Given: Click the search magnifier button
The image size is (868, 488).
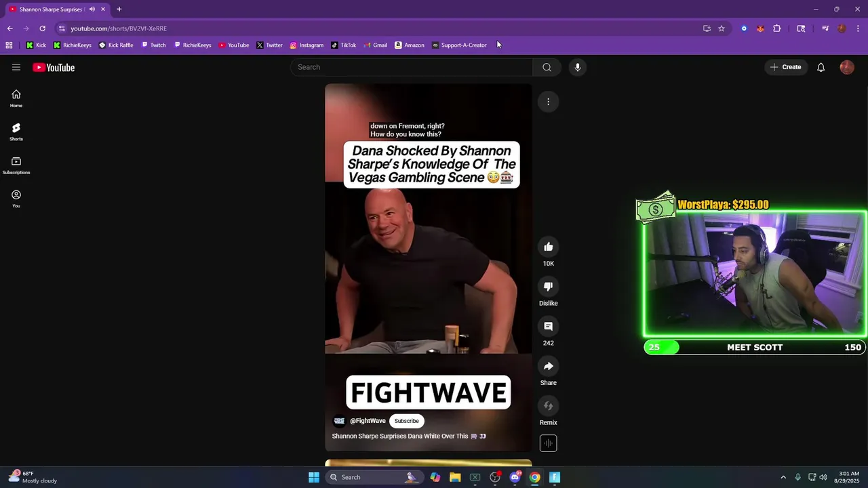Looking at the screenshot, I should pyautogui.click(x=547, y=67).
